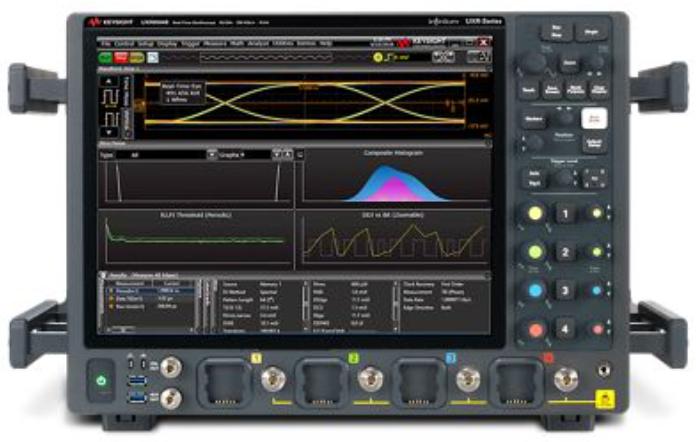The image size is (696, 442).
Task: Click the yellow Single button in the toolbar
Action: 137,58
